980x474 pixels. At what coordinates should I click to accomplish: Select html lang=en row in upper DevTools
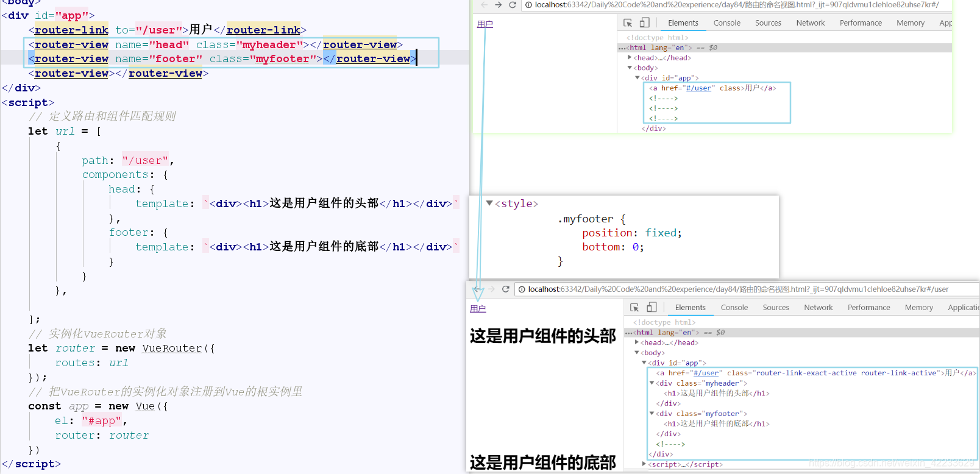[x=785, y=48]
